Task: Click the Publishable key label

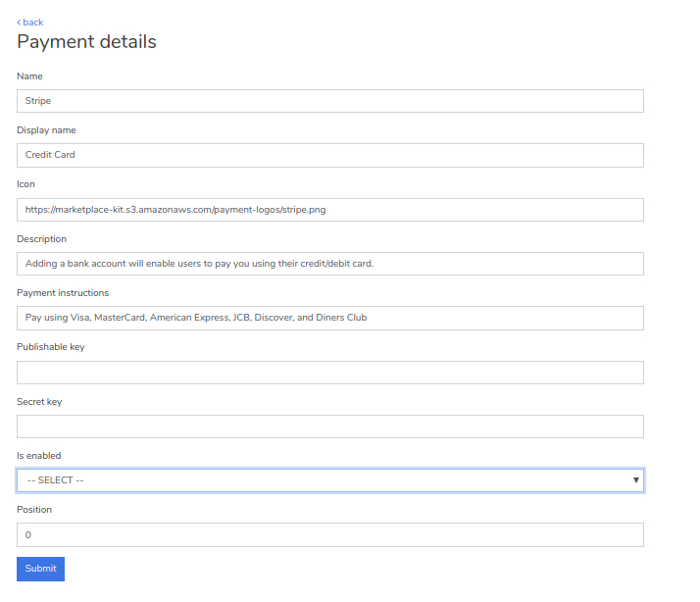Action: (x=51, y=347)
